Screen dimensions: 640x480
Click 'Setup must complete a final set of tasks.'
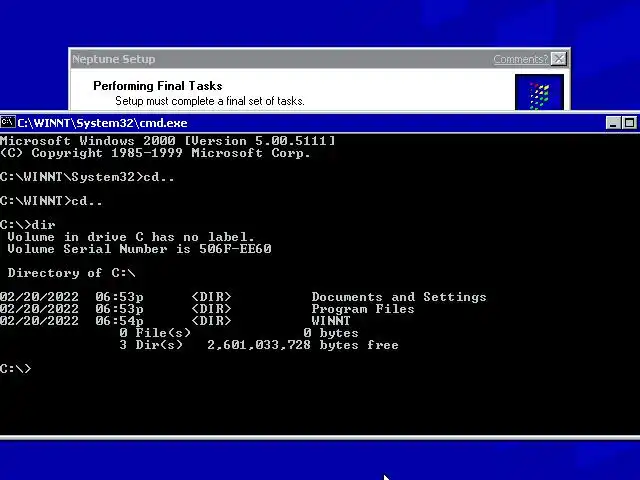click(210, 101)
